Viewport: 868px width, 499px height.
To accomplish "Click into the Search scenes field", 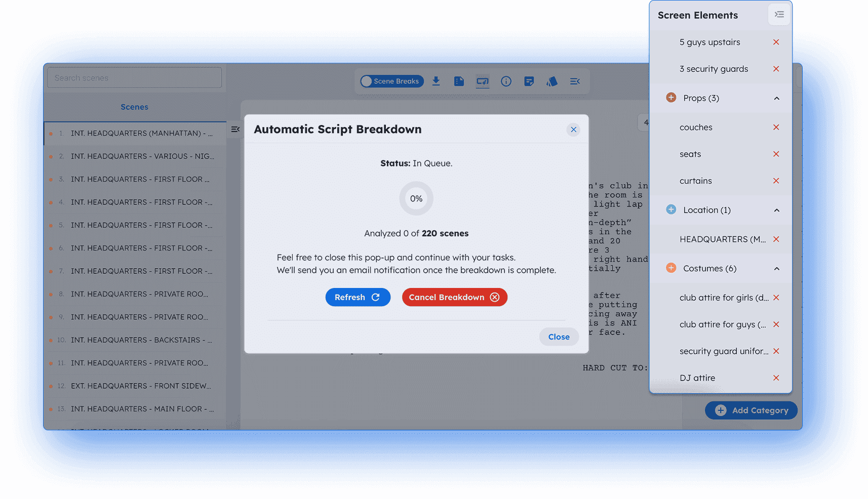I will pos(134,78).
